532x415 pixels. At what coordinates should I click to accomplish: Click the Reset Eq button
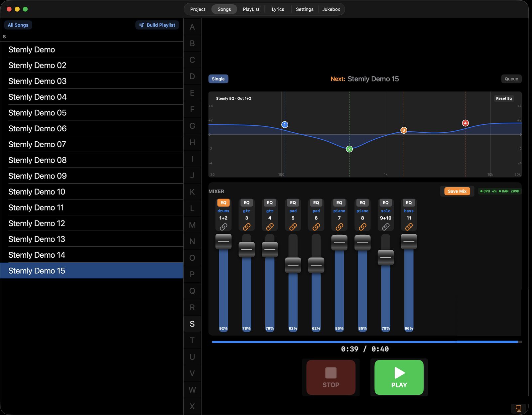tap(504, 98)
